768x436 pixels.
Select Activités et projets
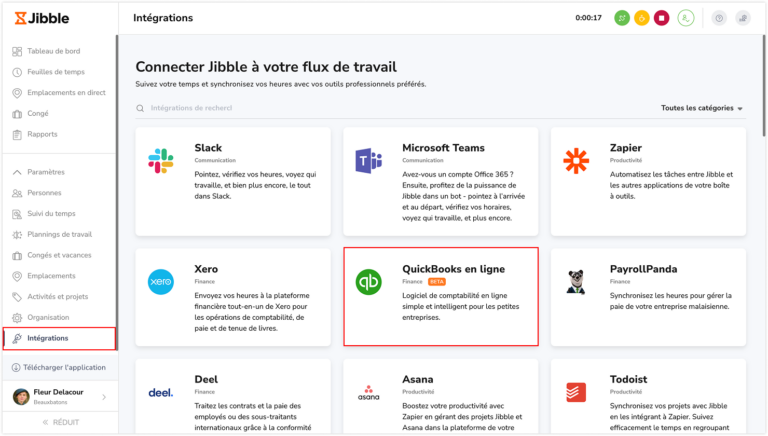[x=58, y=297]
